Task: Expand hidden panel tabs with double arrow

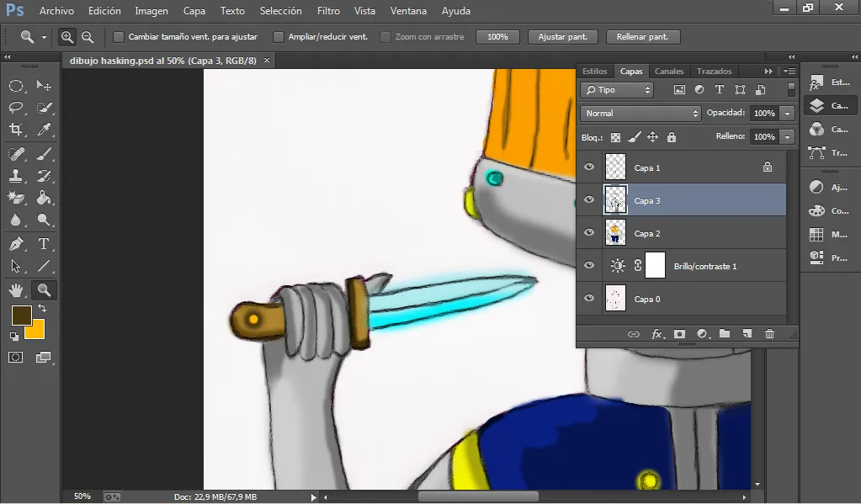Action: tap(768, 72)
